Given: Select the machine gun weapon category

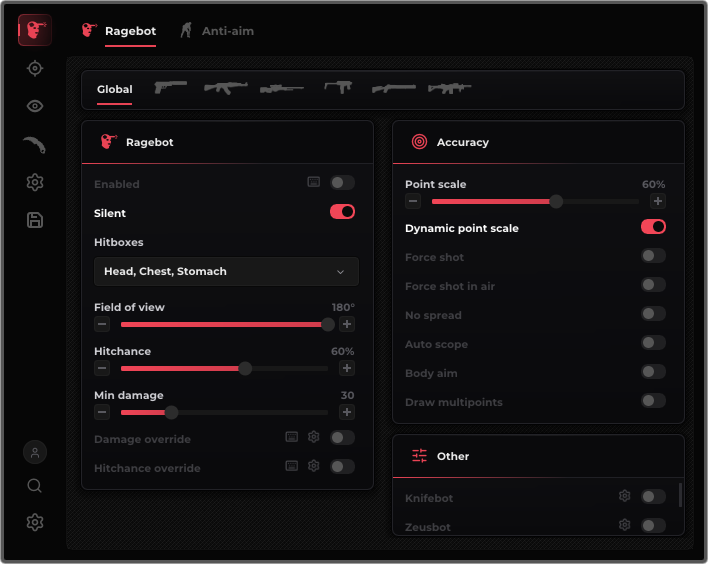Looking at the screenshot, I should pos(449,88).
